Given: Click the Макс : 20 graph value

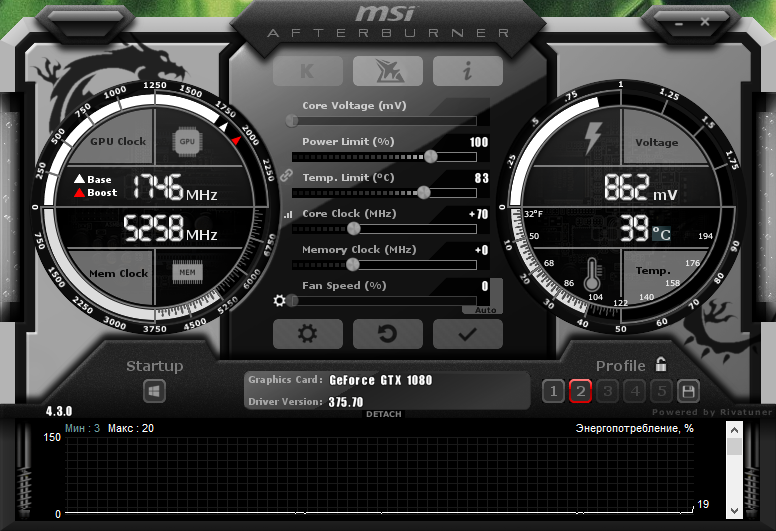Looking at the screenshot, I should click(x=131, y=429).
